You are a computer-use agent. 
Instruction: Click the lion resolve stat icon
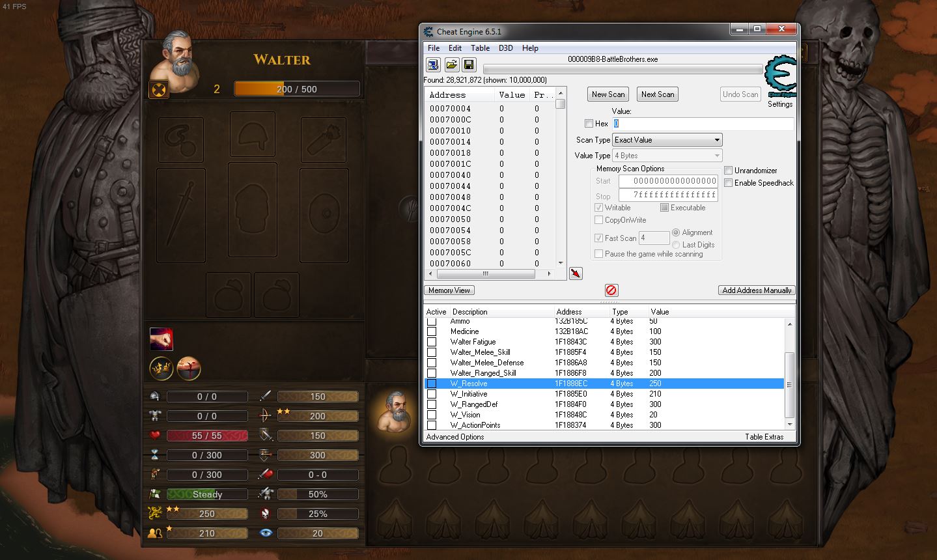click(x=155, y=513)
